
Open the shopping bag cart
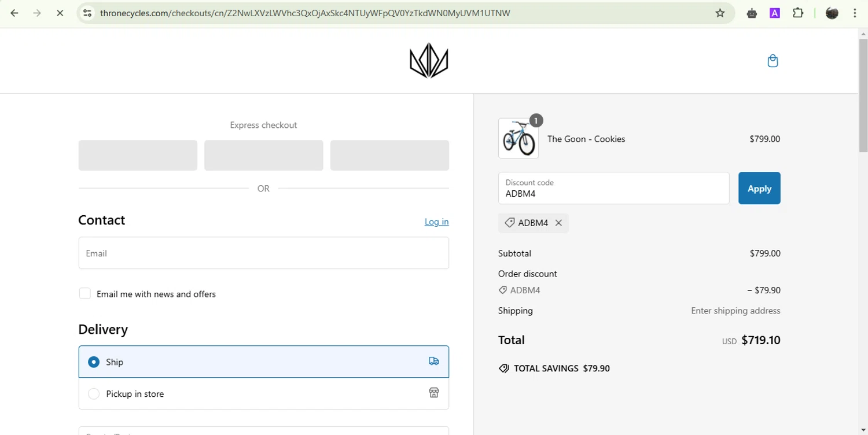pos(773,61)
